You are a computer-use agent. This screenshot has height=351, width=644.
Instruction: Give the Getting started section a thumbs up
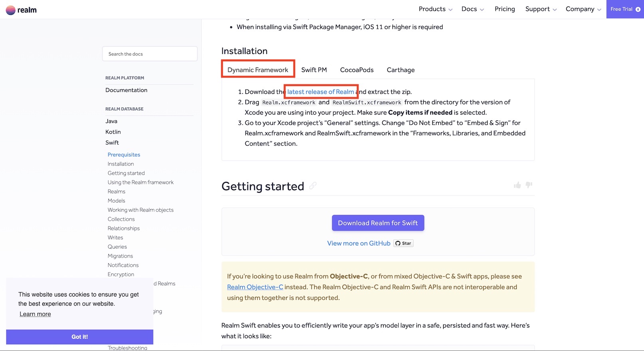click(517, 185)
